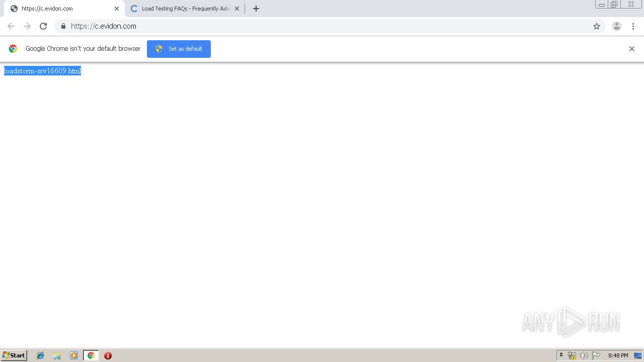Close the Chrome window
Image resolution: width=644 pixels, height=362 pixels.
pyautogui.click(x=631, y=5)
